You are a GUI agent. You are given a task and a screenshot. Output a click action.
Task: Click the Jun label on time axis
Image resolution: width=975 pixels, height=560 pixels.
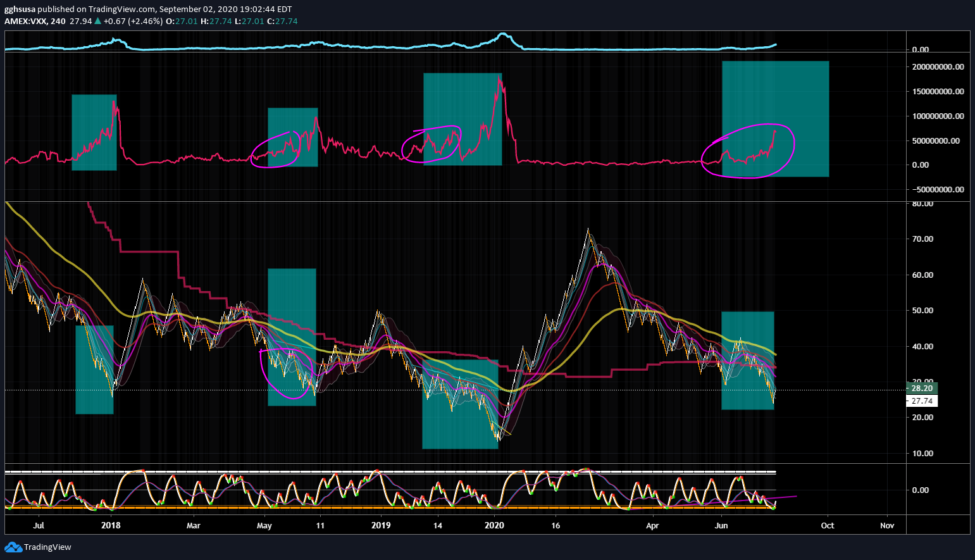(x=722, y=526)
